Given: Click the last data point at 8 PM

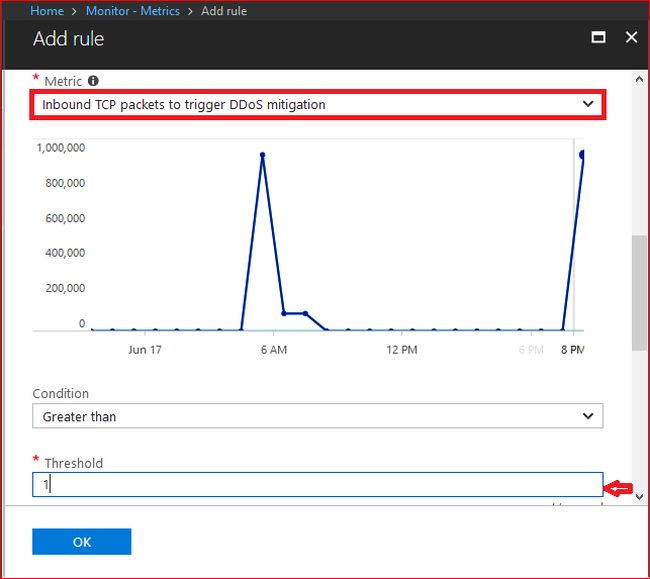Looking at the screenshot, I should click(582, 155).
